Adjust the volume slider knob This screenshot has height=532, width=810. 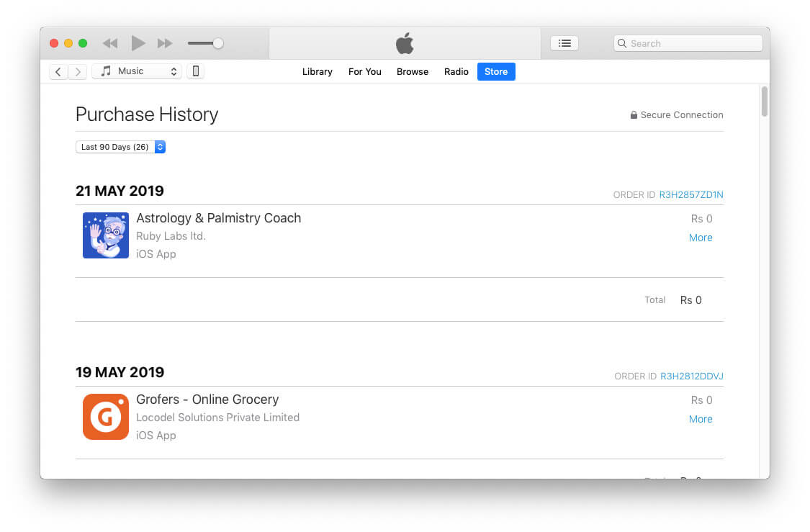[x=218, y=43]
